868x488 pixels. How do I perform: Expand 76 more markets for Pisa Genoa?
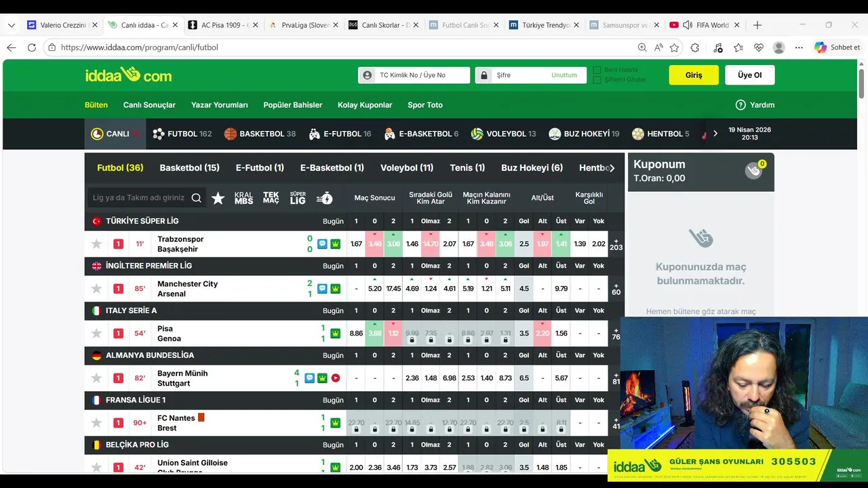[616, 333]
